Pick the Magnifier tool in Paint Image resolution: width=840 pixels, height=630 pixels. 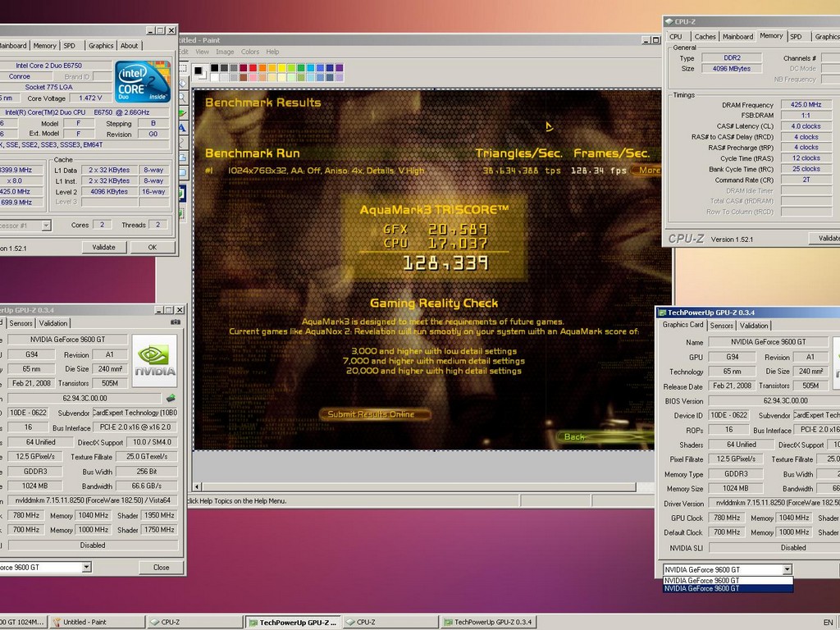click(183, 98)
